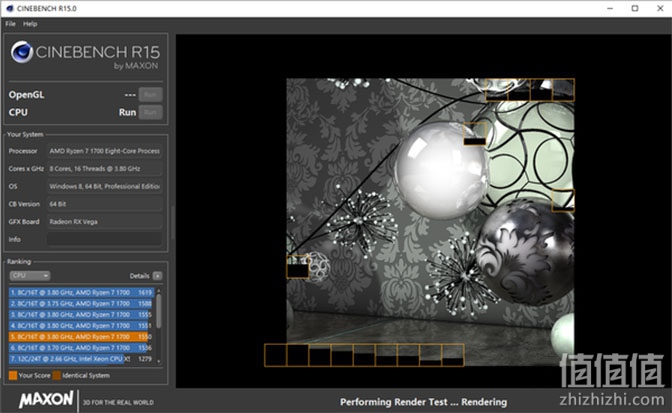
Task: Click the GFX Board Radeon RX Vega field
Action: pos(104,221)
